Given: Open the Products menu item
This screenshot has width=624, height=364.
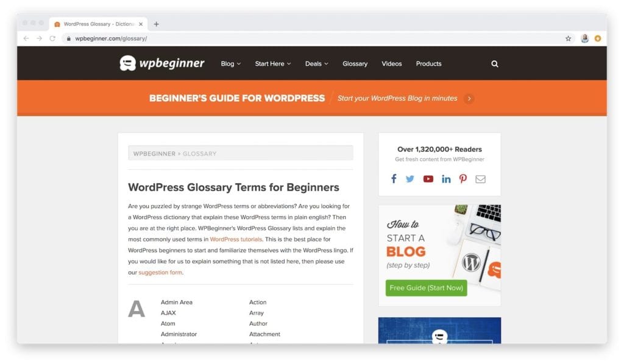Looking at the screenshot, I should click(428, 64).
